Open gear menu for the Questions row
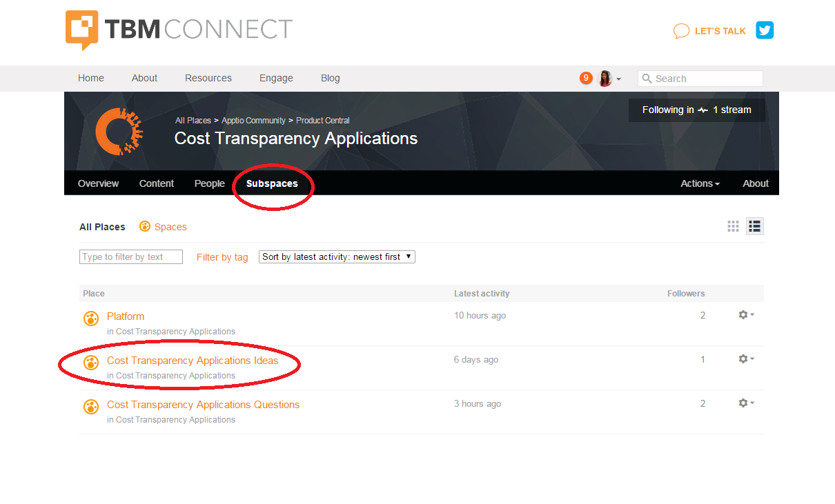The image size is (835, 504). pos(746,403)
